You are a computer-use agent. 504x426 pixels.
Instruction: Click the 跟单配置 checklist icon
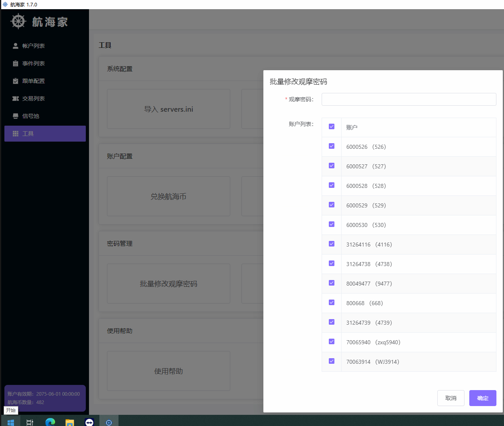[x=16, y=81]
